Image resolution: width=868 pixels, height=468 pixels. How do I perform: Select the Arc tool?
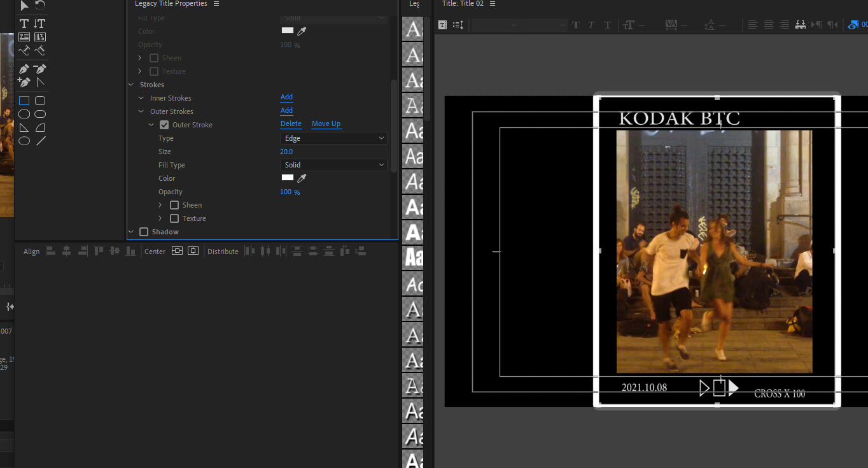40,127
